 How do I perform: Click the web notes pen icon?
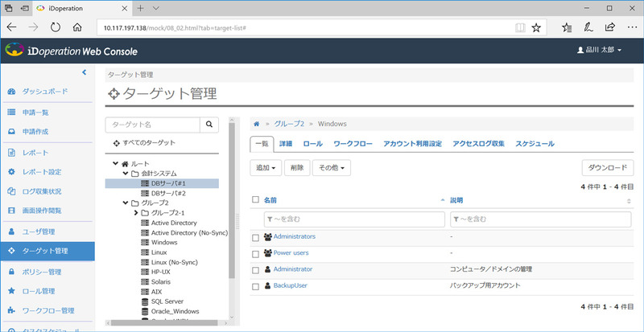(x=588, y=27)
